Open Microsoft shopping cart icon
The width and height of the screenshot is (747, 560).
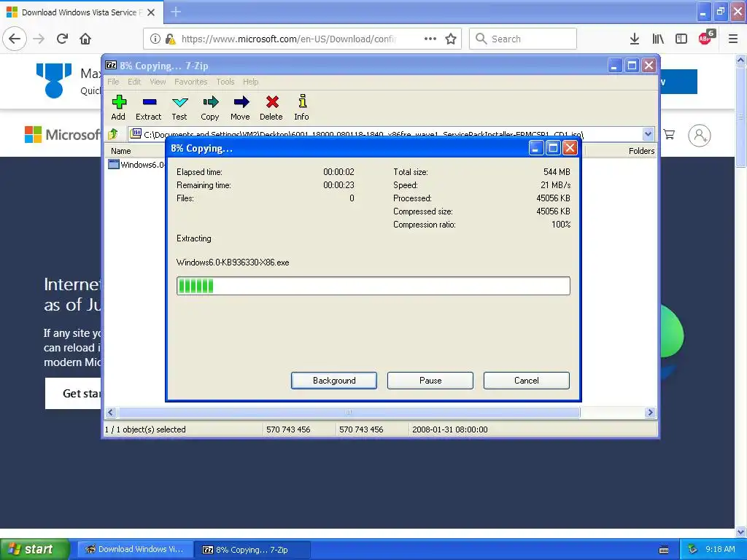(x=669, y=135)
